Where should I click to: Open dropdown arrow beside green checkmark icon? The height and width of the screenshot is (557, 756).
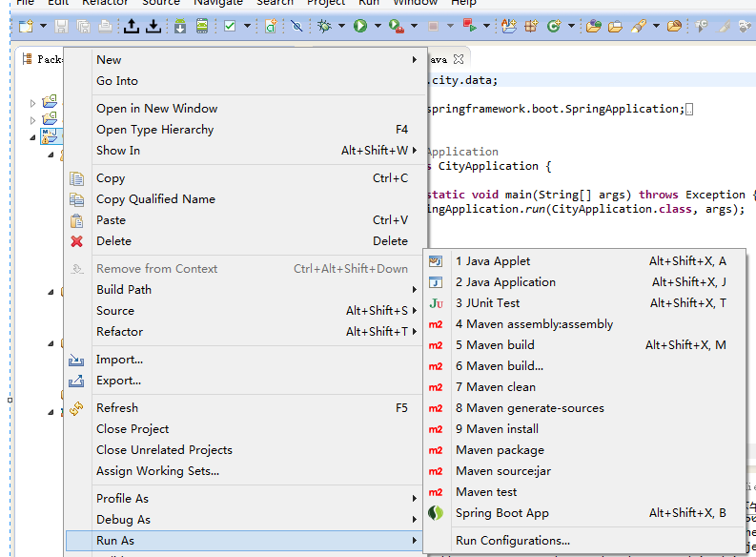coord(247,26)
